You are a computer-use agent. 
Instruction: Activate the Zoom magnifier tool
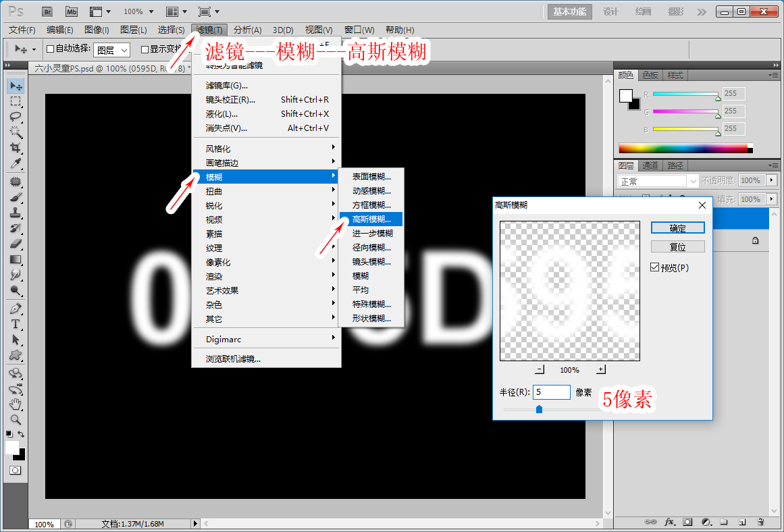click(16, 419)
